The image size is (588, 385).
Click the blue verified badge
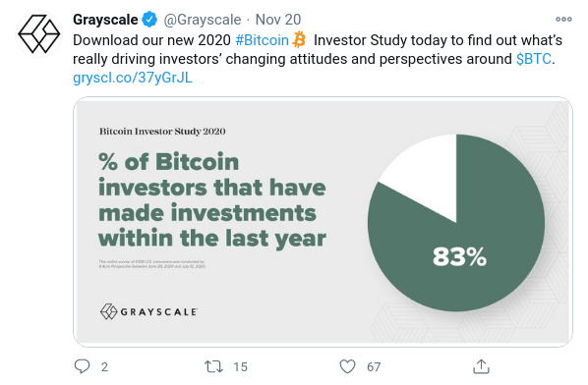tap(149, 20)
